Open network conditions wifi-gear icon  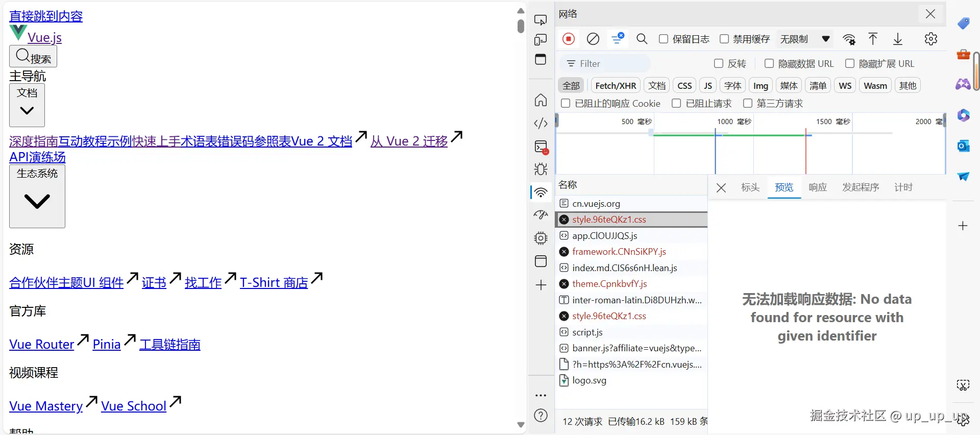pyautogui.click(x=849, y=39)
